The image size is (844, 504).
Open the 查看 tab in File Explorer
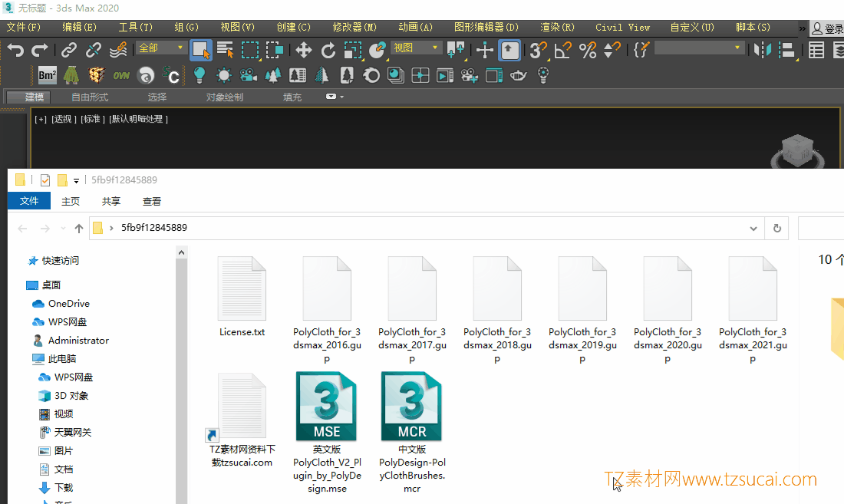(152, 201)
